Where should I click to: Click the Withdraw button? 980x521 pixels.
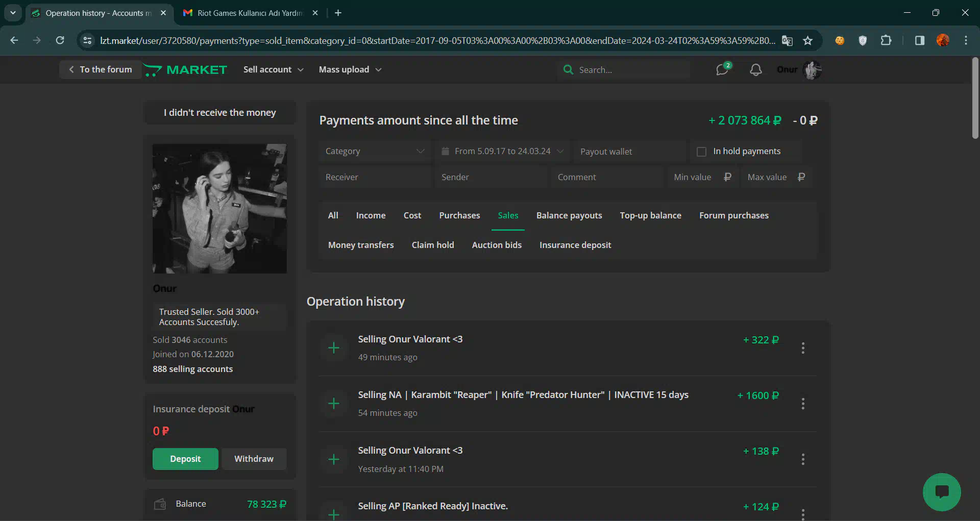[254, 459]
